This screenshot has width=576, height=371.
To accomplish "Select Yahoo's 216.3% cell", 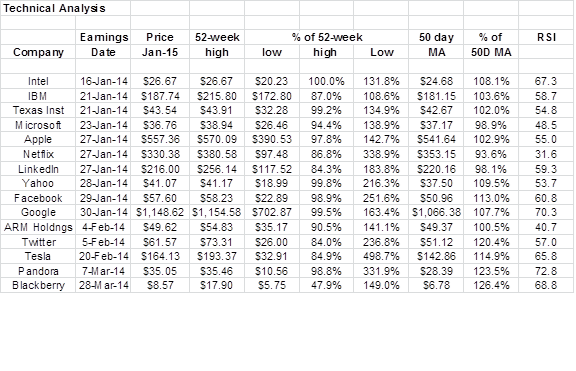I will coord(381,183).
